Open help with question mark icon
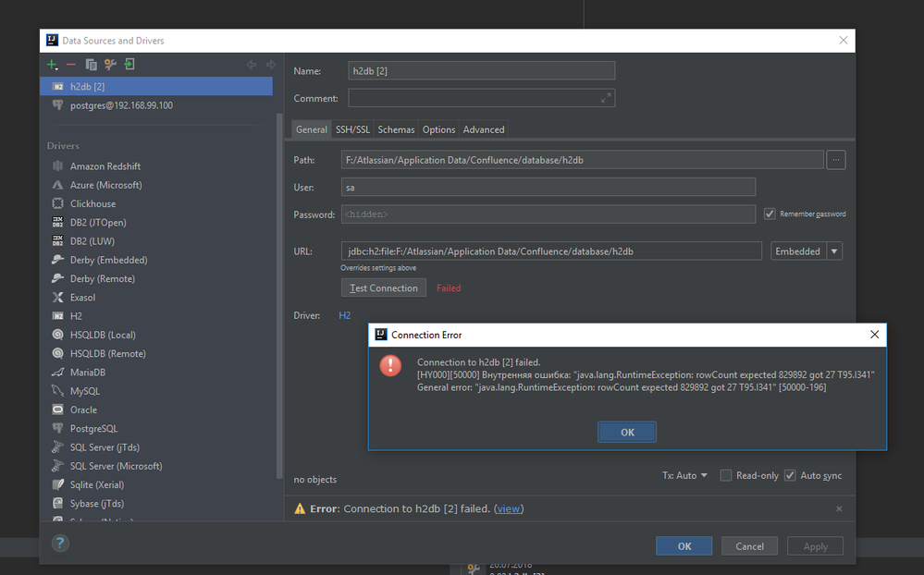Image resolution: width=924 pixels, height=575 pixels. tap(60, 543)
